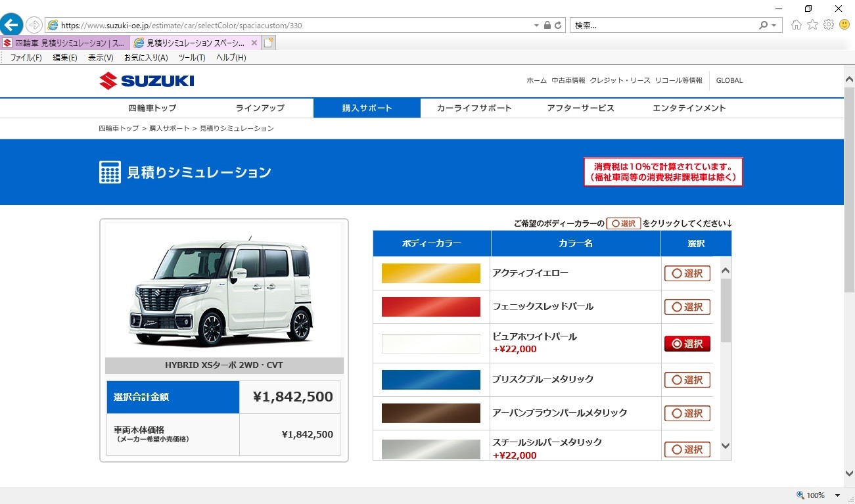Image resolution: width=855 pixels, height=504 pixels.
Task: Select アーバンブラウンパールメタリック color option
Action: 687,413
